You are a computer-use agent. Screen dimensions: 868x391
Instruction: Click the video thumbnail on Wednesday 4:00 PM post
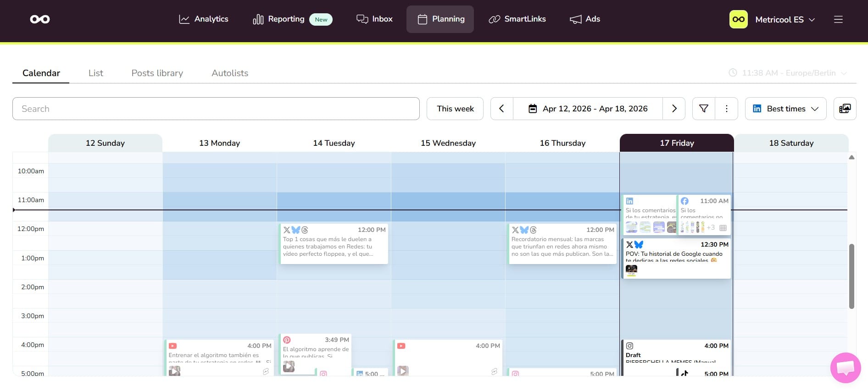coord(403,371)
